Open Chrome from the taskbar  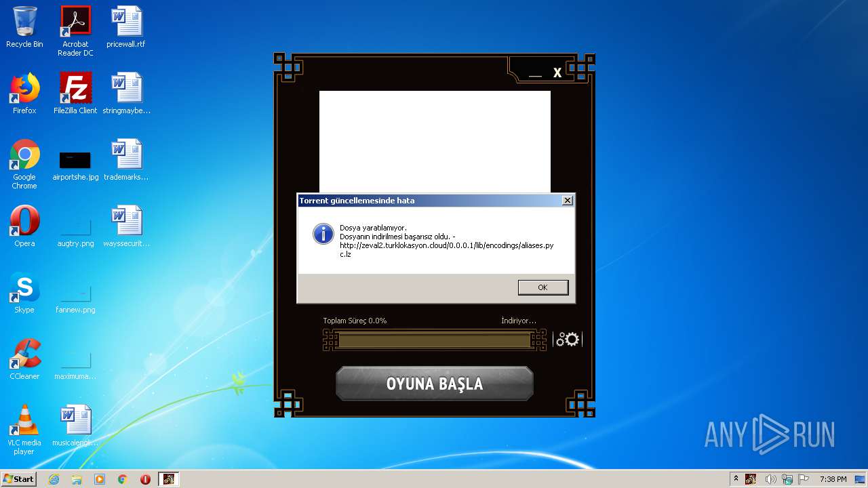pyautogui.click(x=123, y=479)
